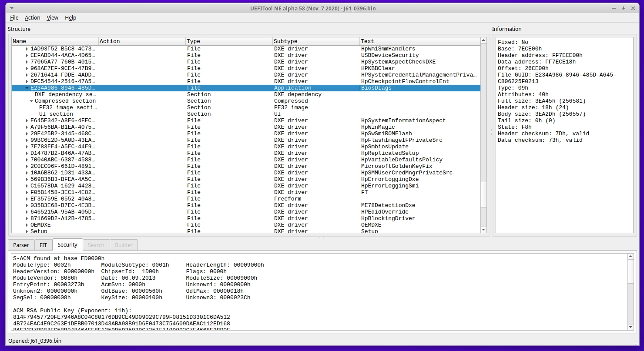Select the HpSwSmiROMFlash row
The width and height of the screenshot is (644, 351).
246,134
